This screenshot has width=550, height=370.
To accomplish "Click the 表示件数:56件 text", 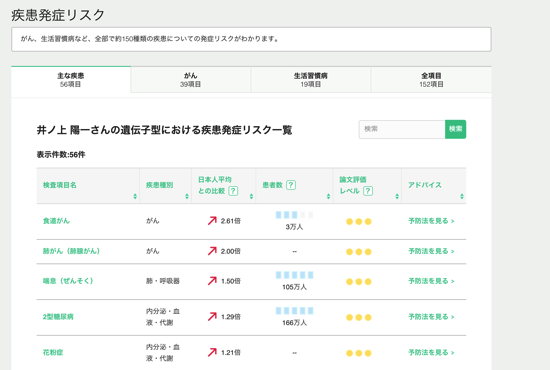I will (61, 155).
